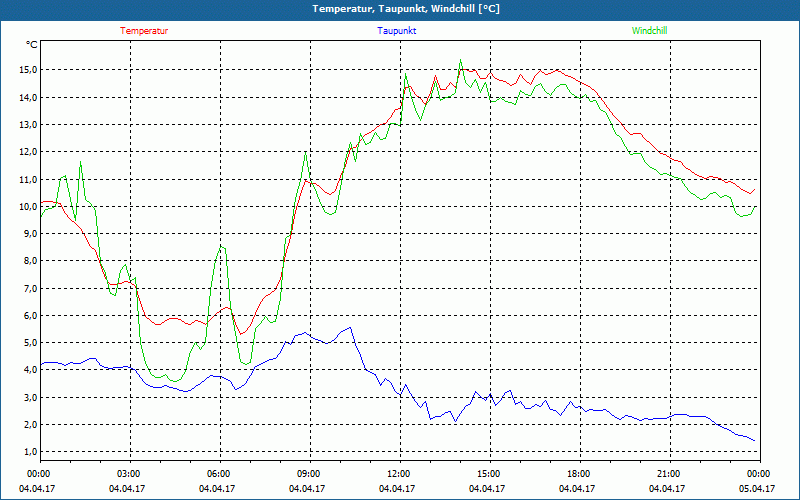Click the 04.04.17 date under 12:00
Viewport: 800px width, 500px height.
point(397,489)
